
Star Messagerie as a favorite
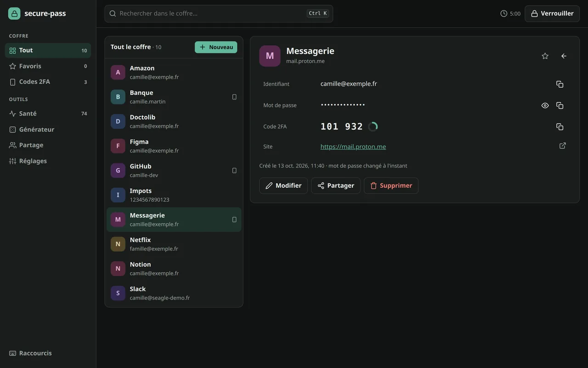click(545, 56)
